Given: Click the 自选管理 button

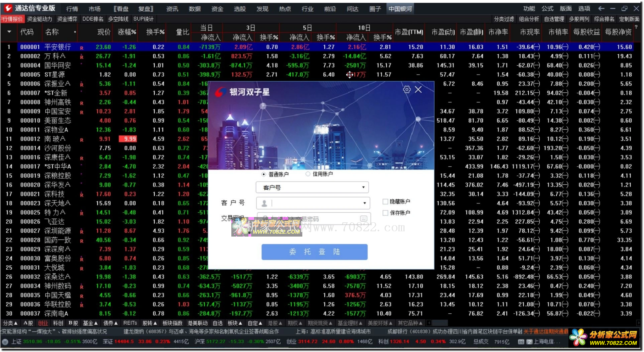Looking at the screenshot, I should (x=554, y=19).
